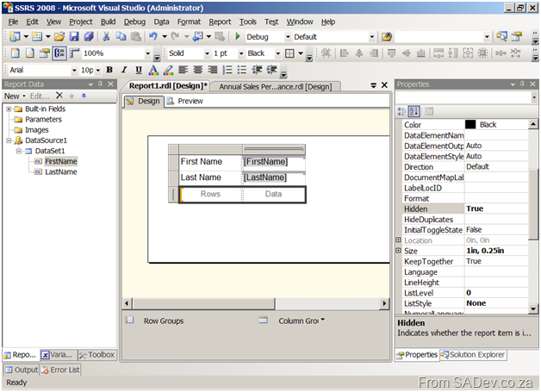541x392 pixels.
Task: Click New button in Report Data
Action: pos(15,96)
